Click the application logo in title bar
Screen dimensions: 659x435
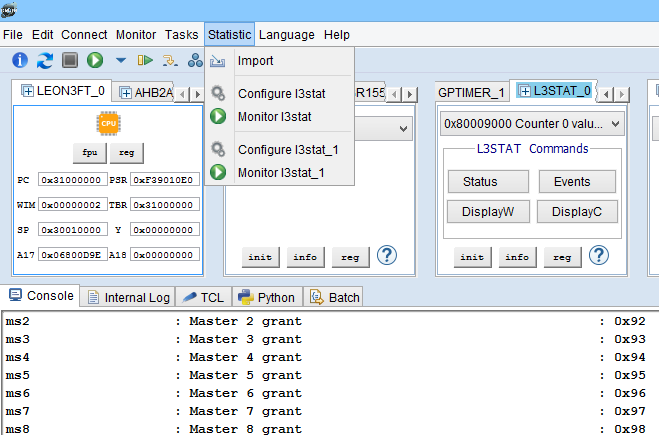[x=9, y=10]
